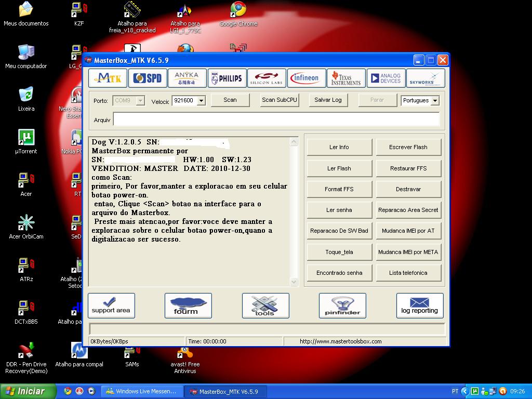Open the tools icon button
This screenshot has height=399, width=532.
[x=265, y=305]
